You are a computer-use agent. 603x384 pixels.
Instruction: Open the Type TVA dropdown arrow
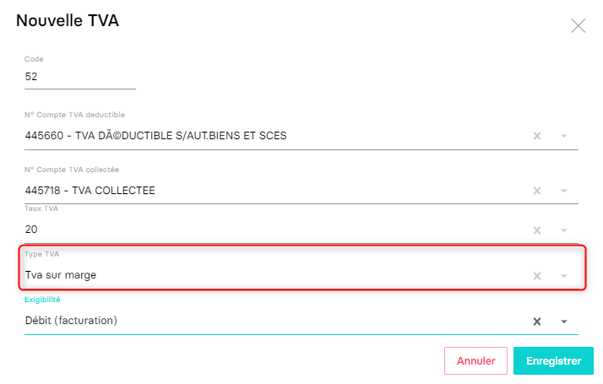click(564, 276)
